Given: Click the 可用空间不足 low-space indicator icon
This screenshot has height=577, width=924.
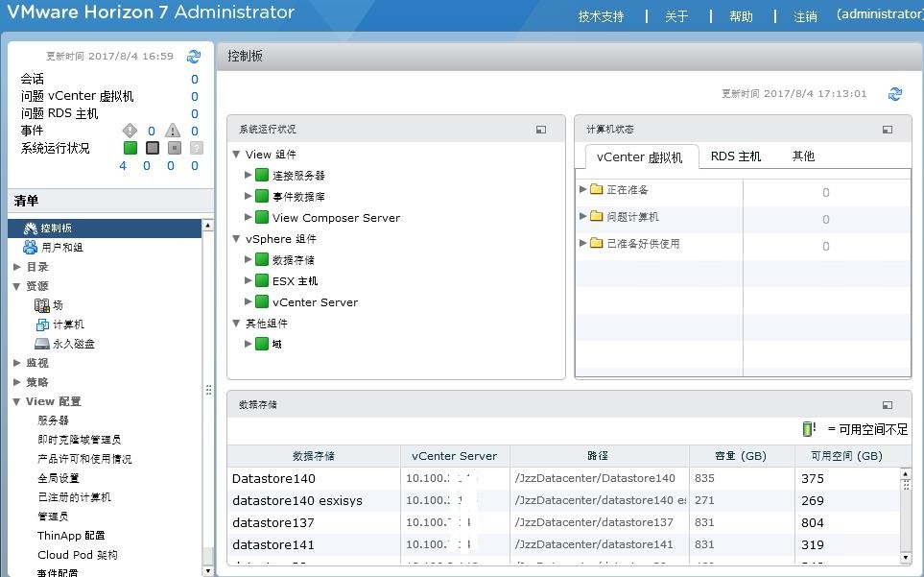Looking at the screenshot, I should pyautogui.click(x=807, y=428).
